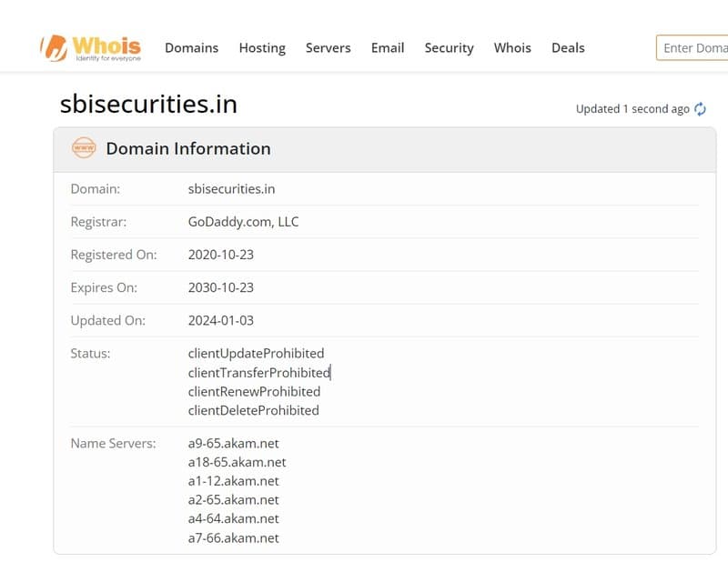This screenshot has height=562, width=728.
Task: Click the Domain Information panel header
Action: click(188, 148)
